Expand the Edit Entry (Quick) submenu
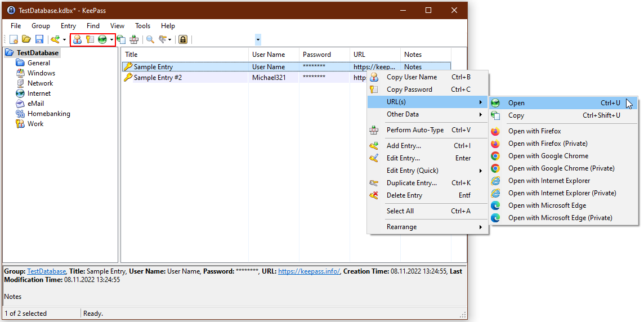 pos(428,171)
